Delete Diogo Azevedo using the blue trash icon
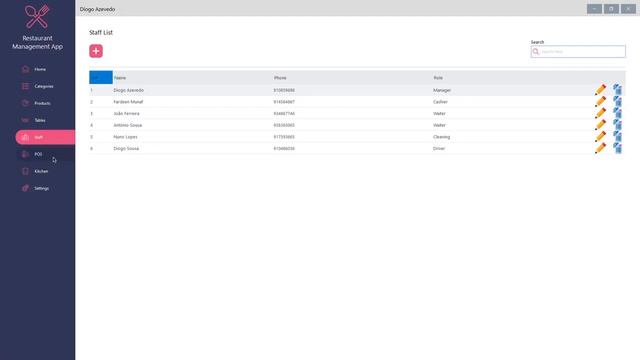 pos(617,89)
